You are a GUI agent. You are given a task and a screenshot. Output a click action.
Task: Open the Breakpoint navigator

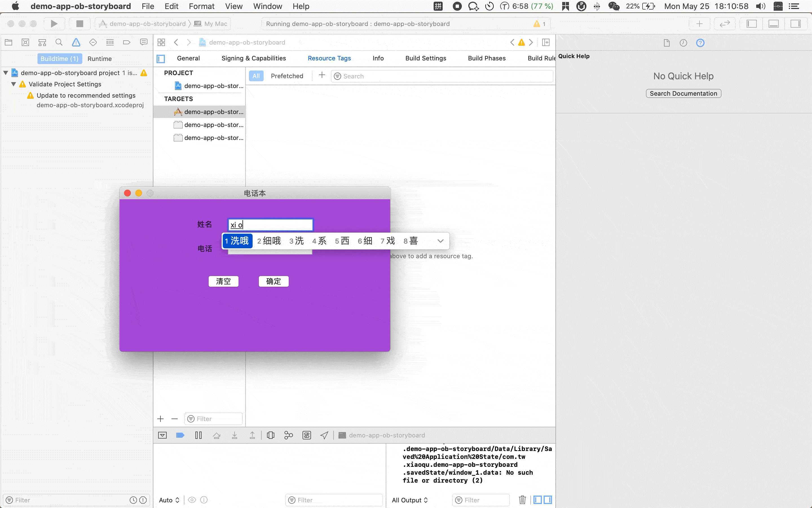pyautogui.click(x=127, y=42)
